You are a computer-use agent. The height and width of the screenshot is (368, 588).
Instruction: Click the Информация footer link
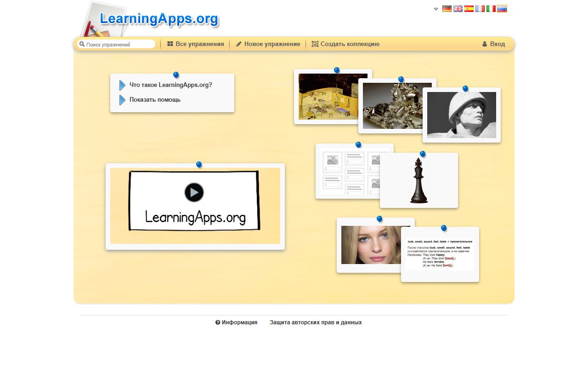[236, 322]
